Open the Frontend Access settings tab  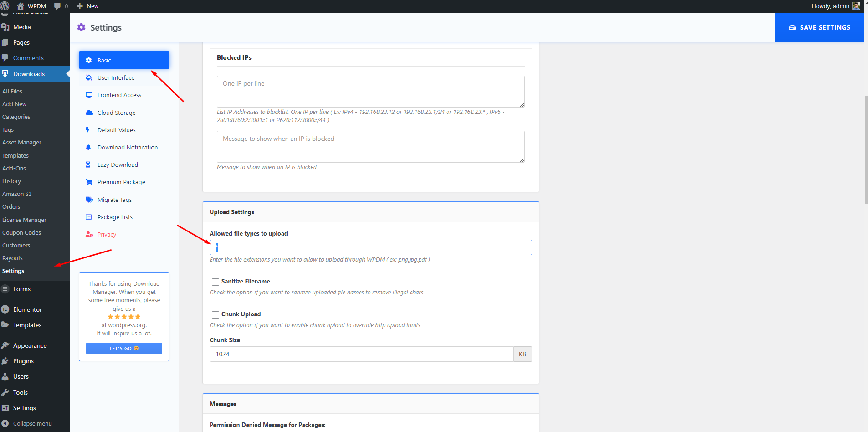click(124, 95)
